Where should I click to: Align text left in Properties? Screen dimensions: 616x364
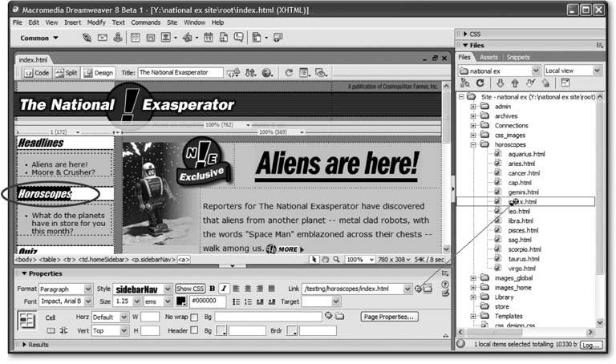[x=236, y=289]
